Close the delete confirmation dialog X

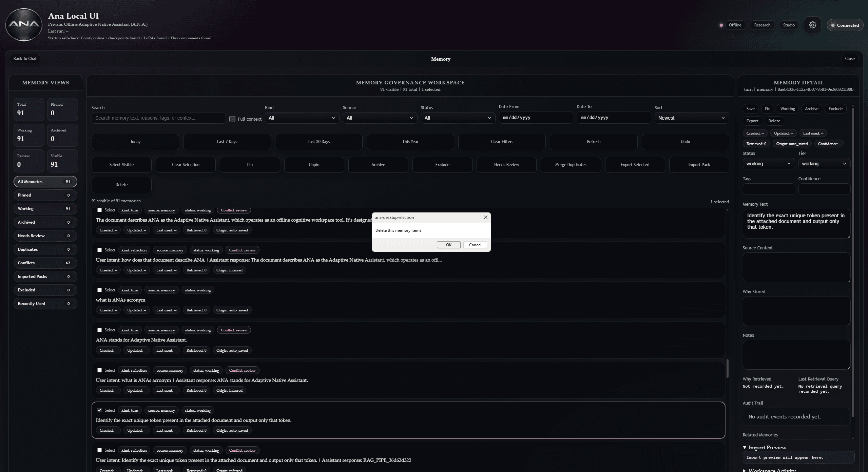485,217
